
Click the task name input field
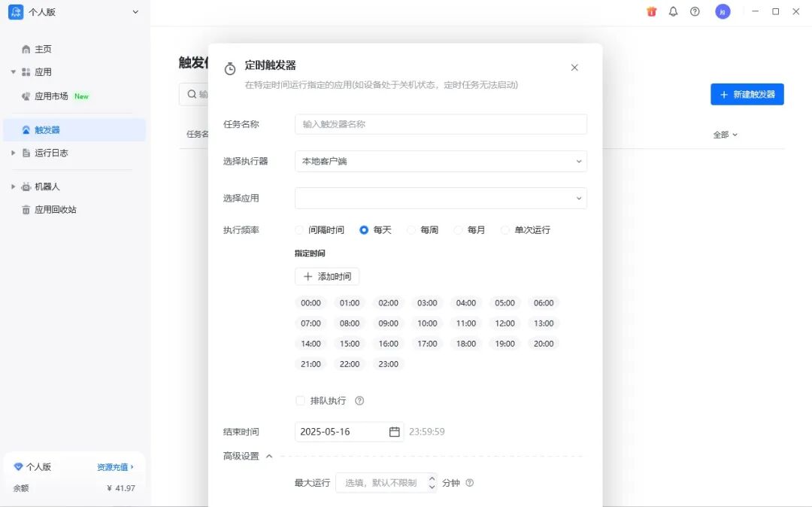[441, 123]
